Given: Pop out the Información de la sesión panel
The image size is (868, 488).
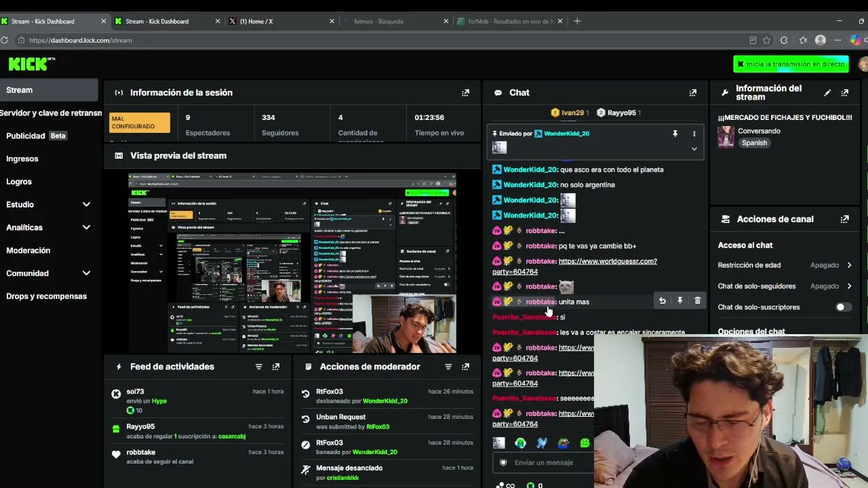Looking at the screenshot, I should tap(465, 93).
